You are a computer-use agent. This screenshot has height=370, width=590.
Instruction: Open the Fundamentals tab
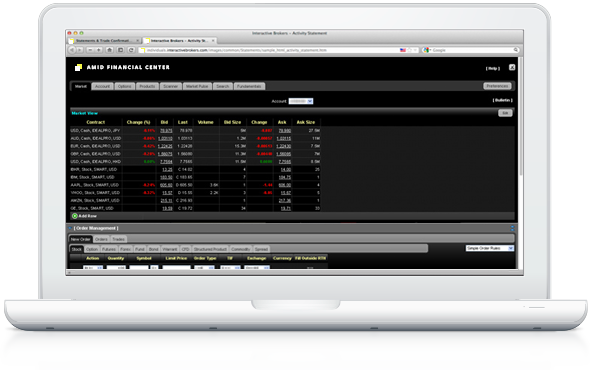coord(249,86)
